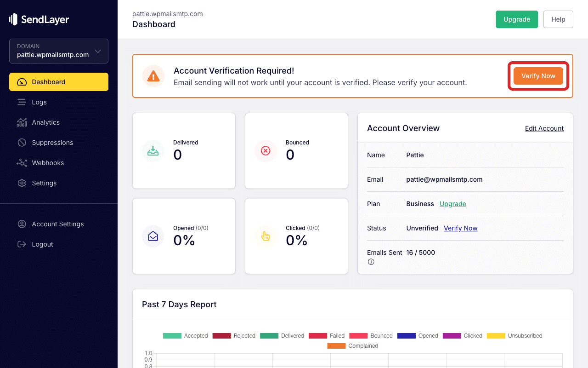Toggle Bounced legend swatch
Viewport: 588px width, 368px height.
click(358, 336)
